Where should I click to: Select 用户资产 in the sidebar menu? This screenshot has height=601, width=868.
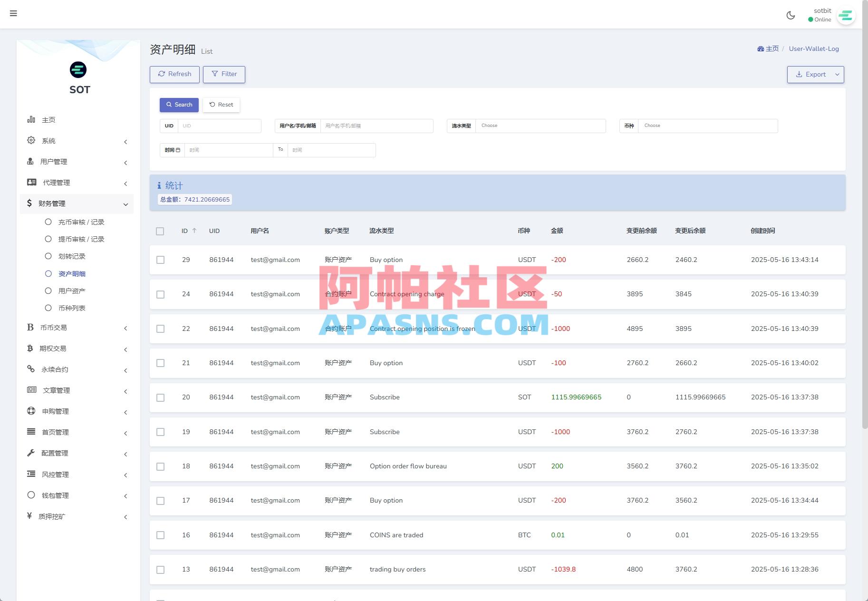click(71, 290)
